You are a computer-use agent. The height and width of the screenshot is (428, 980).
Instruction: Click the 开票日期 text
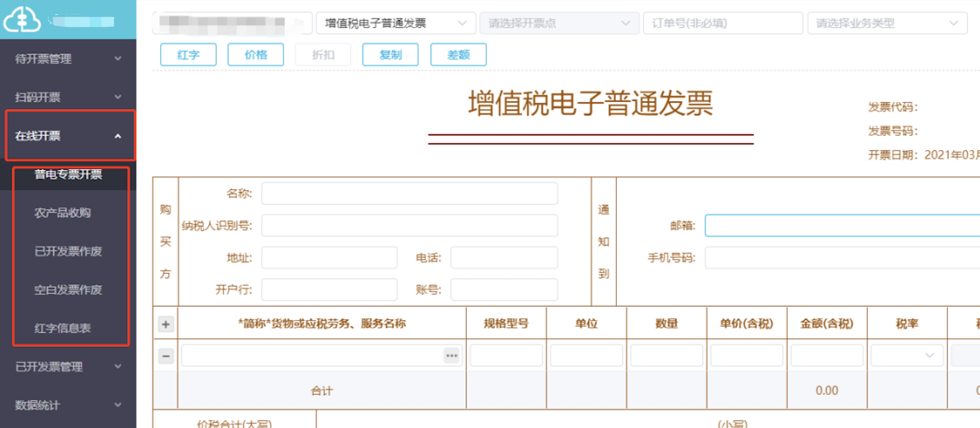click(924, 155)
